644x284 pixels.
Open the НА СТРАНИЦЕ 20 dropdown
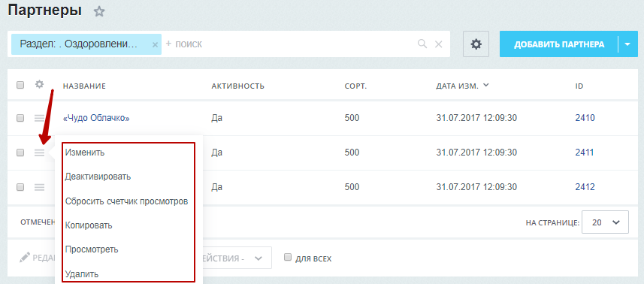click(605, 222)
